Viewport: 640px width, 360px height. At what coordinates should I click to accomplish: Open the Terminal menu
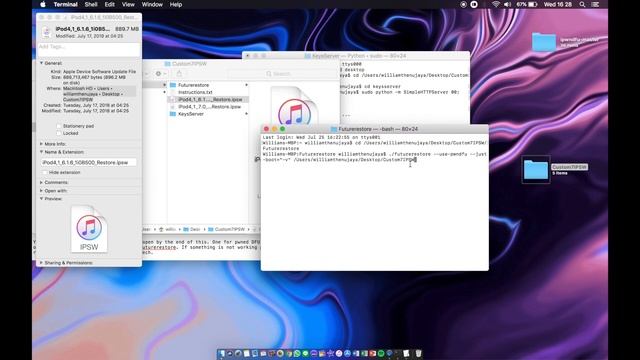(65, 4)
